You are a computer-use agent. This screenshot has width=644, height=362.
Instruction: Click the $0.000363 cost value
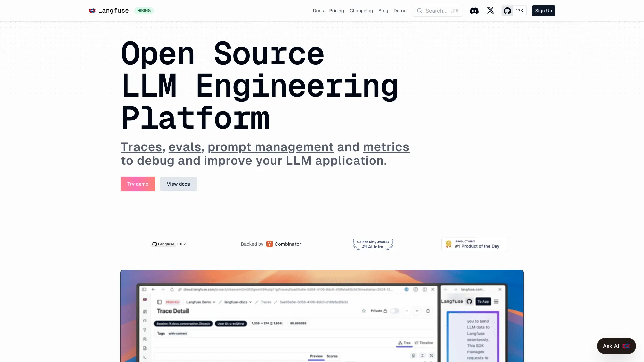298,323
